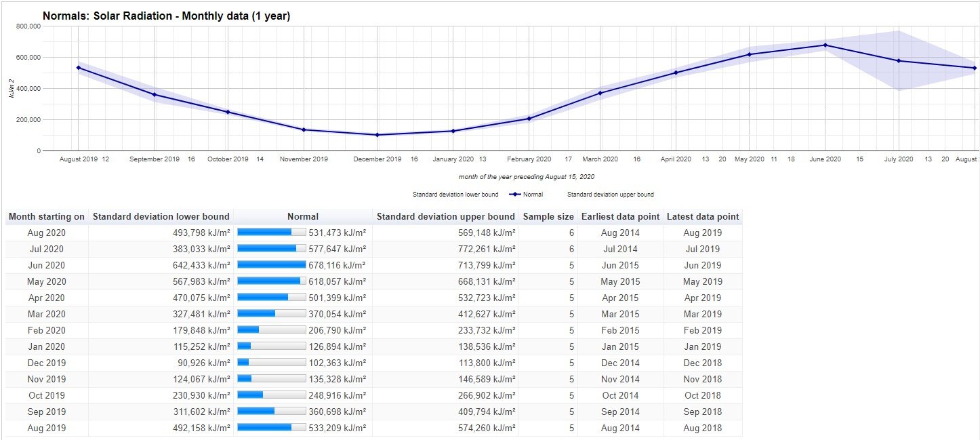Click the Earliest data point header

(620, 217)
